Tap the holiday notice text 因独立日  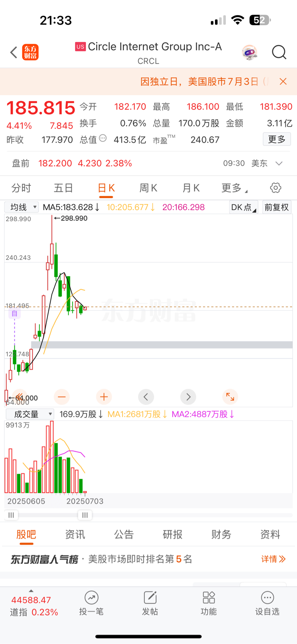pos(199,82)
